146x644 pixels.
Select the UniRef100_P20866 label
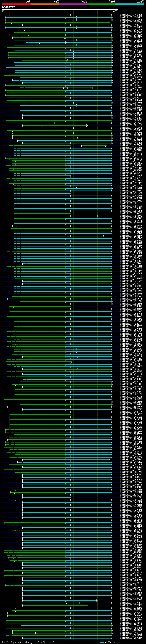(131, 560)
